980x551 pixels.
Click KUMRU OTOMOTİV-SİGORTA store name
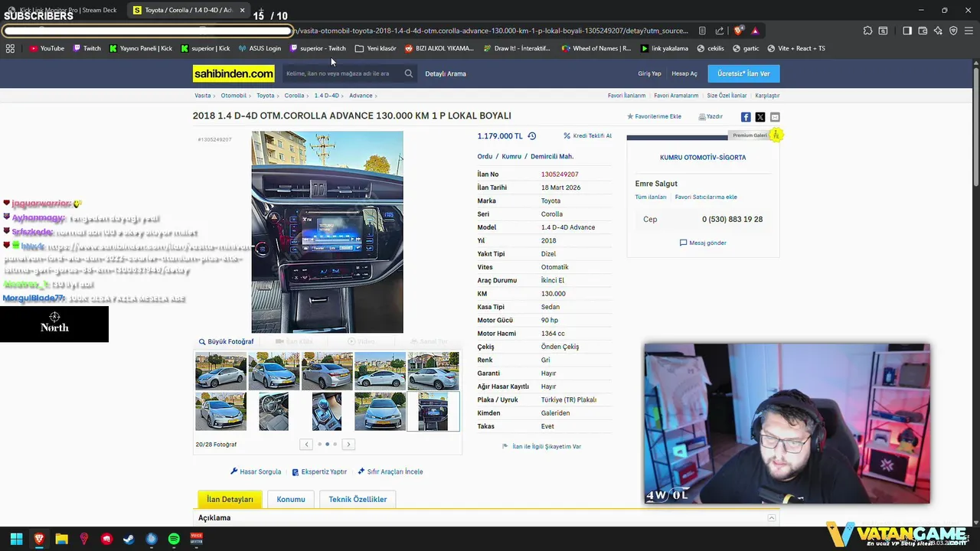pos(703,157)
